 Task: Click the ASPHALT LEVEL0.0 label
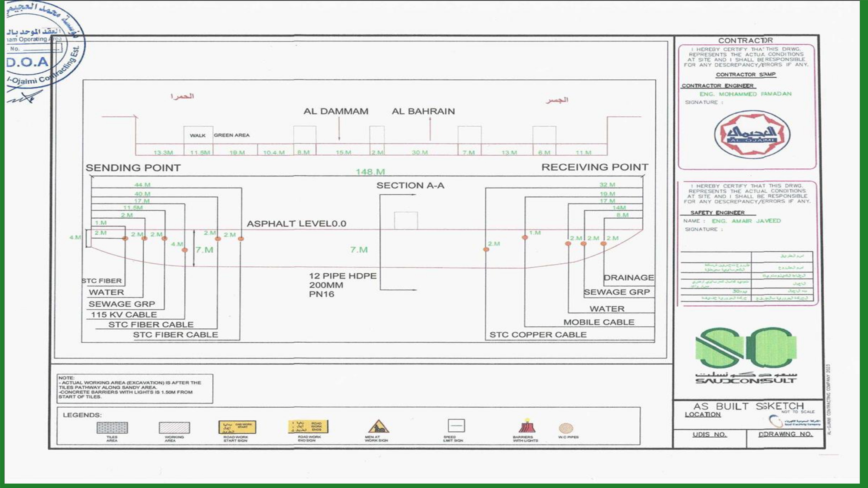[x=296, y=224]
